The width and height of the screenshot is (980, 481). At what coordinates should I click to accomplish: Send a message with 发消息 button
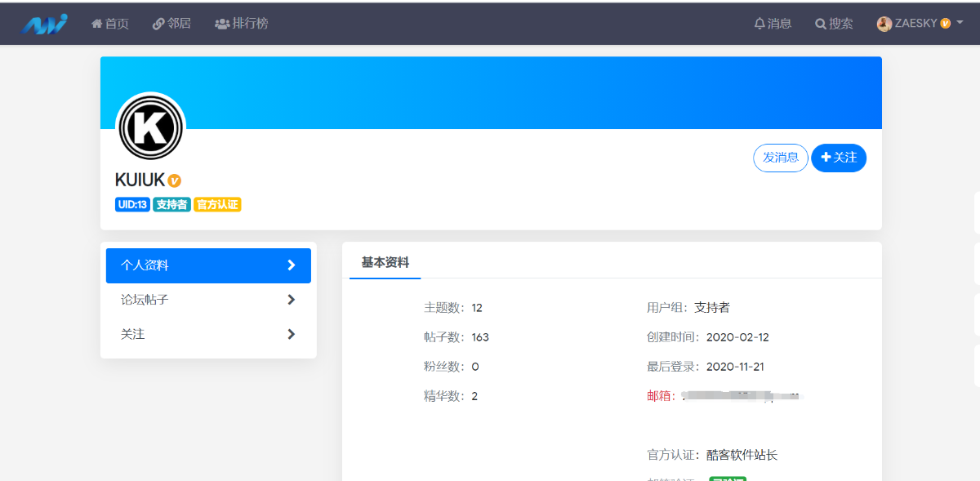781,158
